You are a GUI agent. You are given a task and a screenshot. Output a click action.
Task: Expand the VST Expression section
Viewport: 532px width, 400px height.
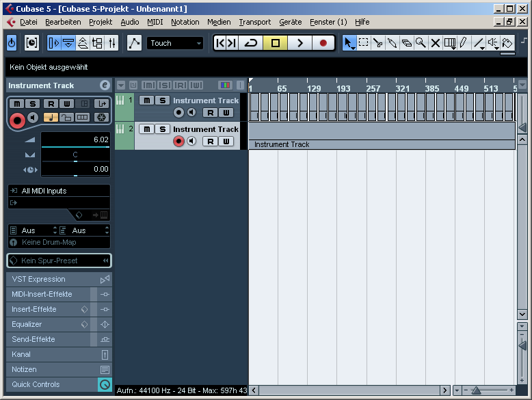click(x=59, y=279)
